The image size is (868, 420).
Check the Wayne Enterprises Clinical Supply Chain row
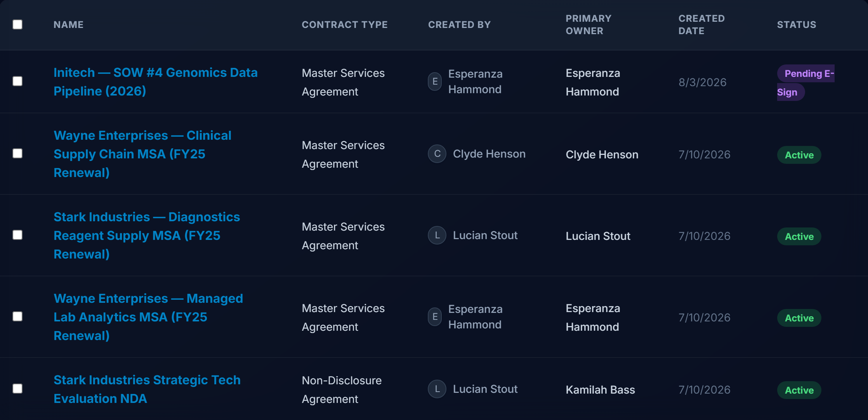tap(17, 153)
